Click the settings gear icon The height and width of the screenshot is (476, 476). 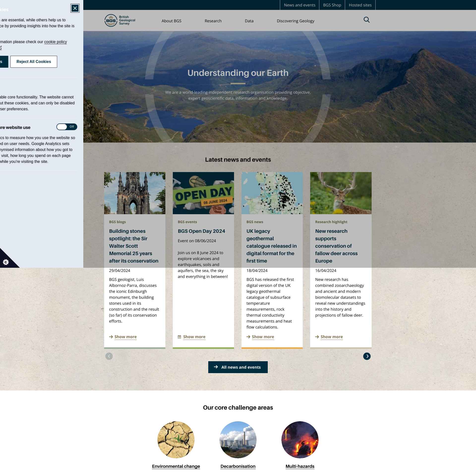[x=5, y=262]
